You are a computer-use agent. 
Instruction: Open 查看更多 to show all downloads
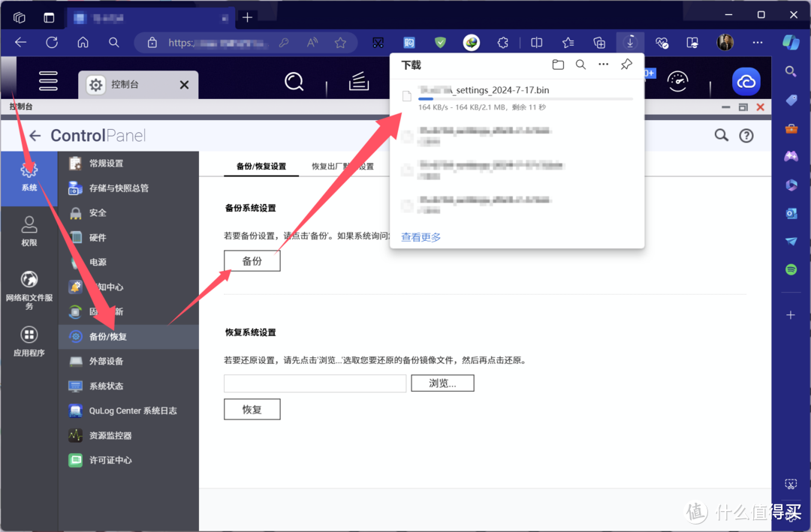coord(421,236)
